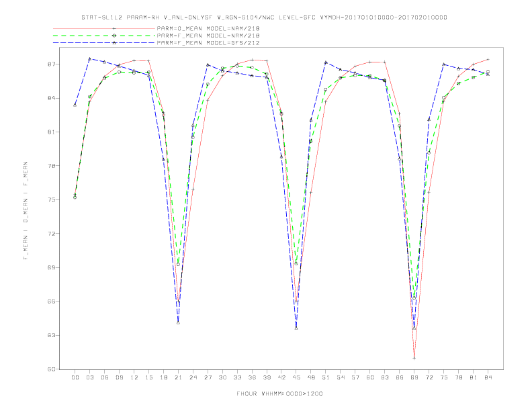Viewport: 532px width, 411px height.
Task: Click x-axis forecast hour label 15
Action: (148, 377)
